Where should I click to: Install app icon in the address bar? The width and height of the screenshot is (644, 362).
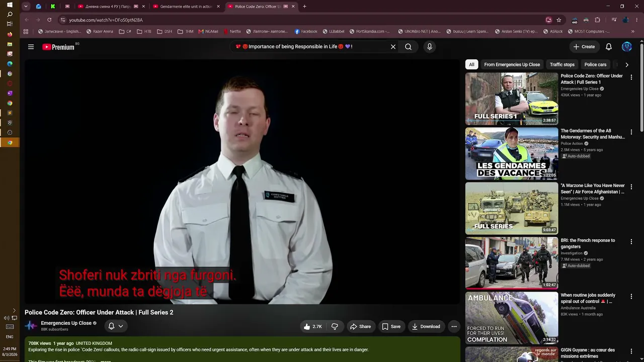click(548, 20)
